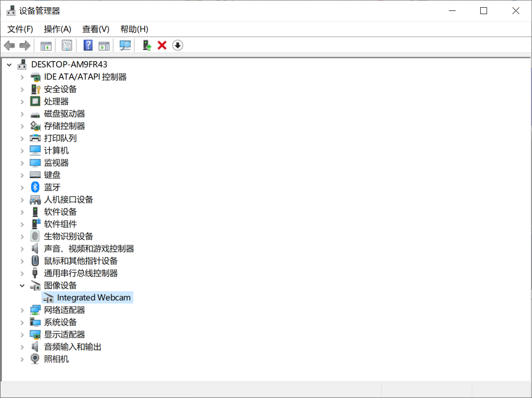Select the 安全设备 key icon
The width and height of the screenshot is (532, 398).
pos(35,89)
